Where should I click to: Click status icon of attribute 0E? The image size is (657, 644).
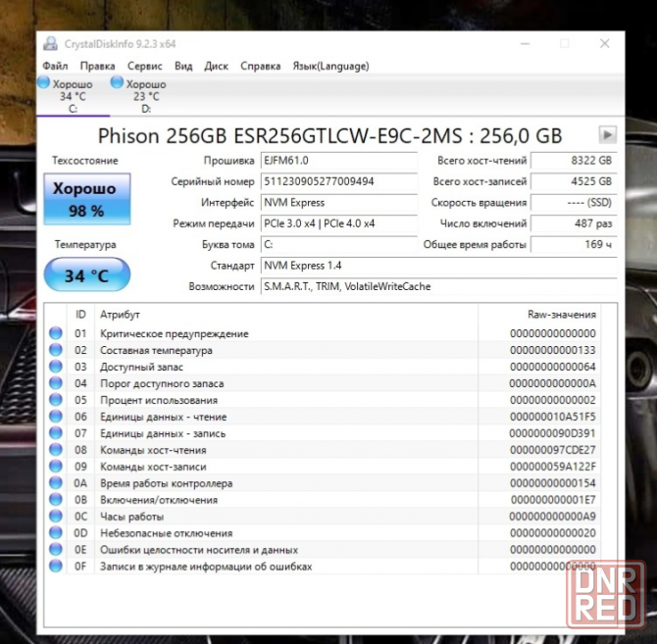(56, 549)
